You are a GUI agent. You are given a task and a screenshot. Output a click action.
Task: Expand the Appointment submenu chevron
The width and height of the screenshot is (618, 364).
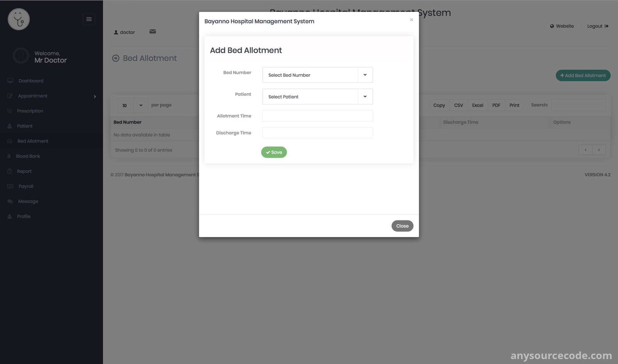[x=95, y=97]
